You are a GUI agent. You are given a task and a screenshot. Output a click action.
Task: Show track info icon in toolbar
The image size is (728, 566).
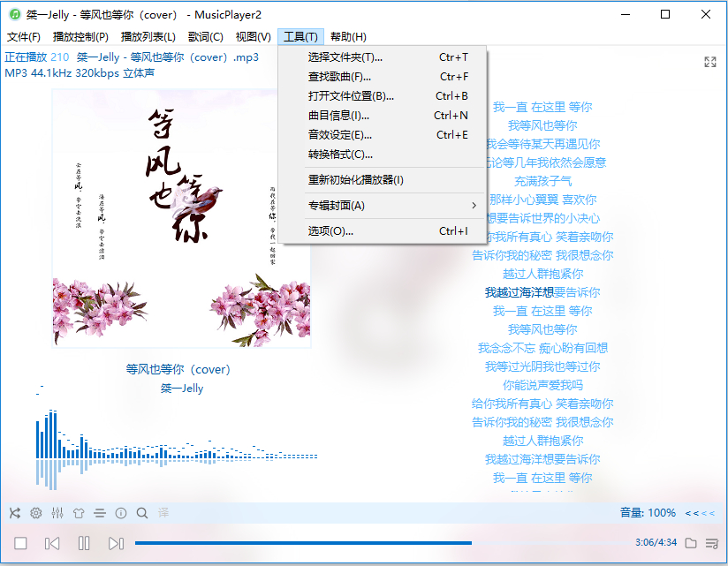click(121, 513)
